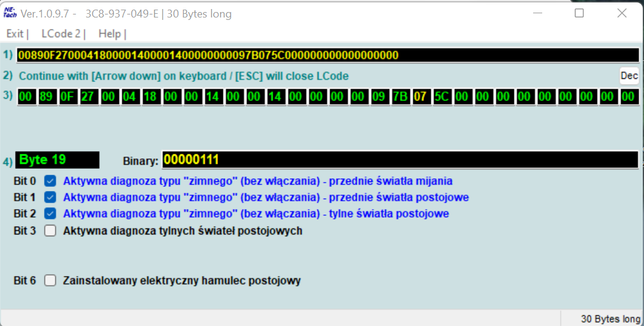This screenshot has width=644, height=326.
Task: Click the '1)' row number label
Action: [8, 55]
